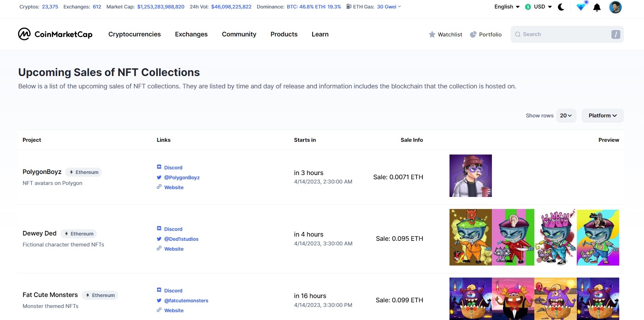The image size is (644, 320).
Task: Open @Ded1studios Twitter link
Action: click(x=181, y=239)
